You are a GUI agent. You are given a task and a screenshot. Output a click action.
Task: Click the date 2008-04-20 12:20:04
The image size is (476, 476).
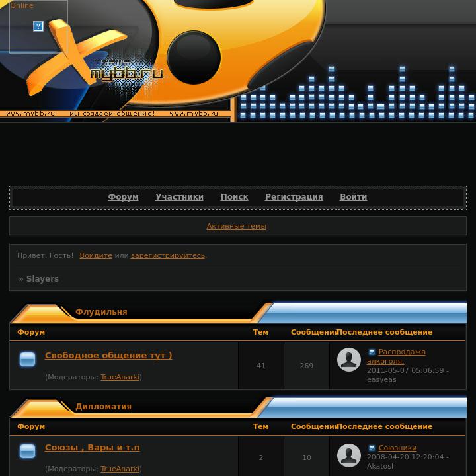click(405, 457)
